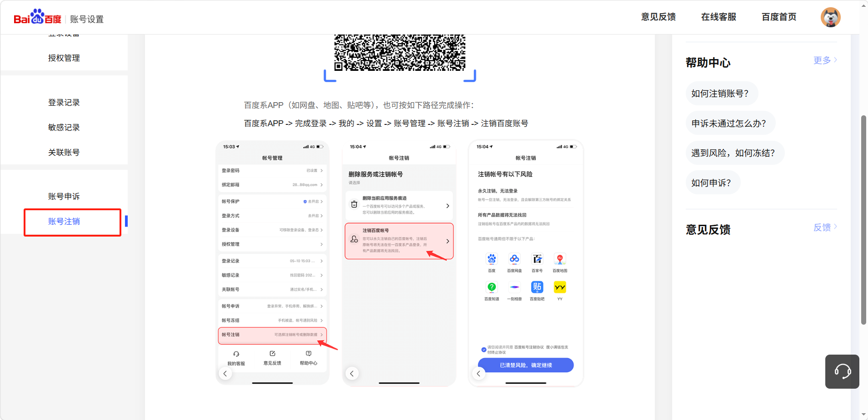
Task: Open the user avatar menu
Action: 830,17
